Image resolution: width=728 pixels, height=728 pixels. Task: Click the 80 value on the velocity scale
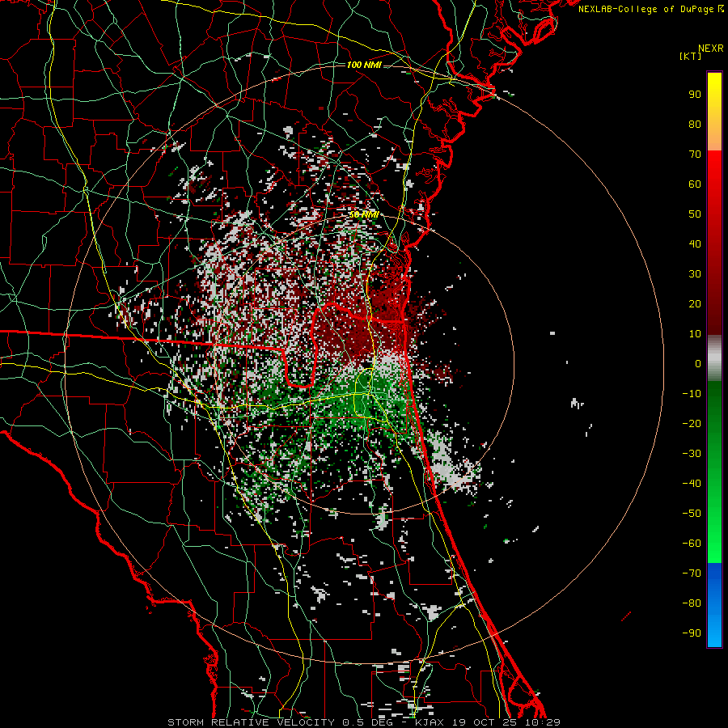695,125
